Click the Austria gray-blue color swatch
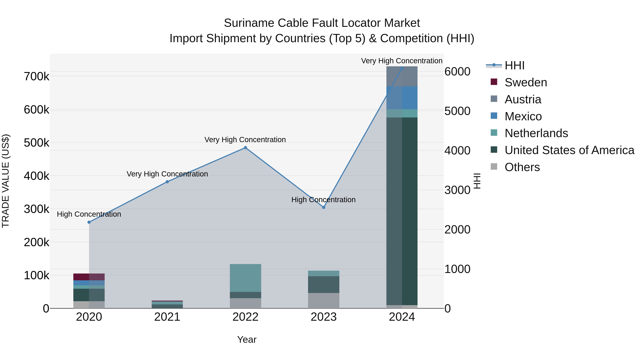644x362 pixels. coord(494,99)
